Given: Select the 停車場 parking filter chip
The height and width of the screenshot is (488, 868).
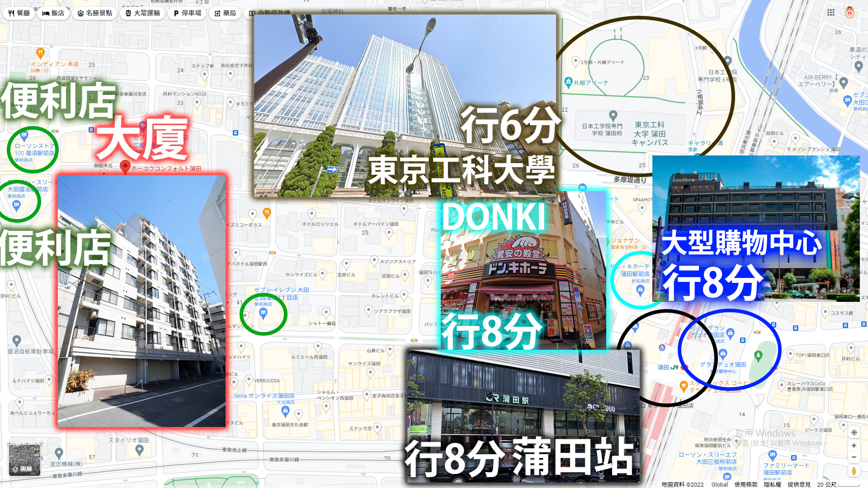Looking at the screenshot, I should (187, 13).
